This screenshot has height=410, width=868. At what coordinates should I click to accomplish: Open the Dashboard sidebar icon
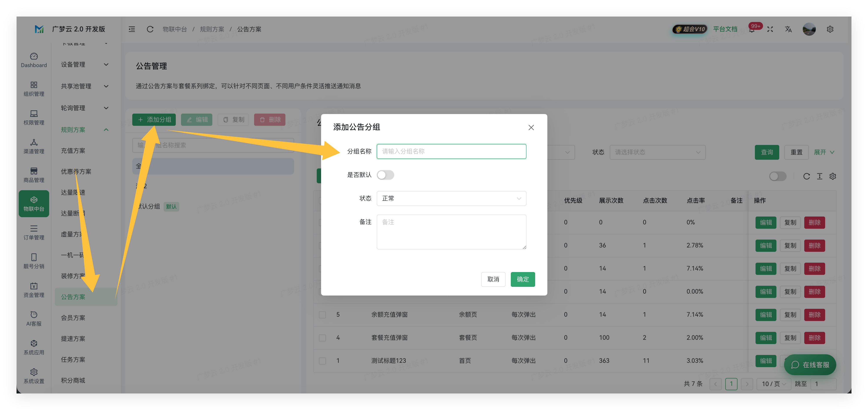[x=34, y=60]
